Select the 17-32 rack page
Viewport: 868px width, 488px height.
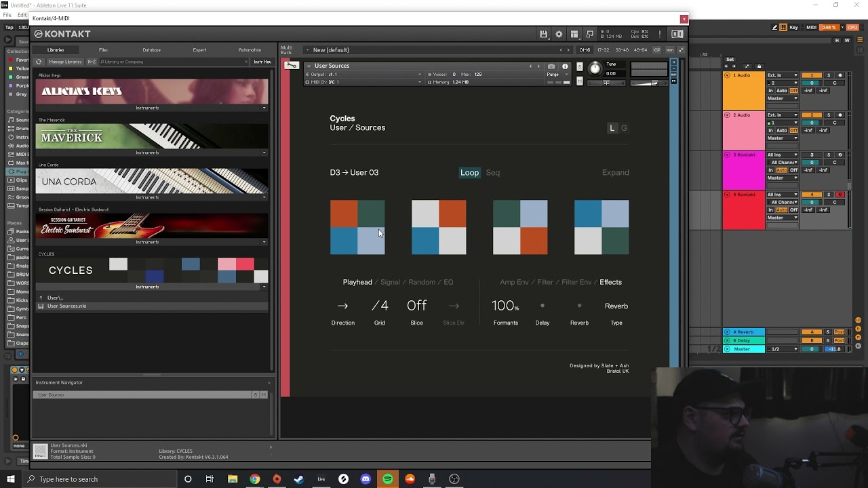(603, 50)
